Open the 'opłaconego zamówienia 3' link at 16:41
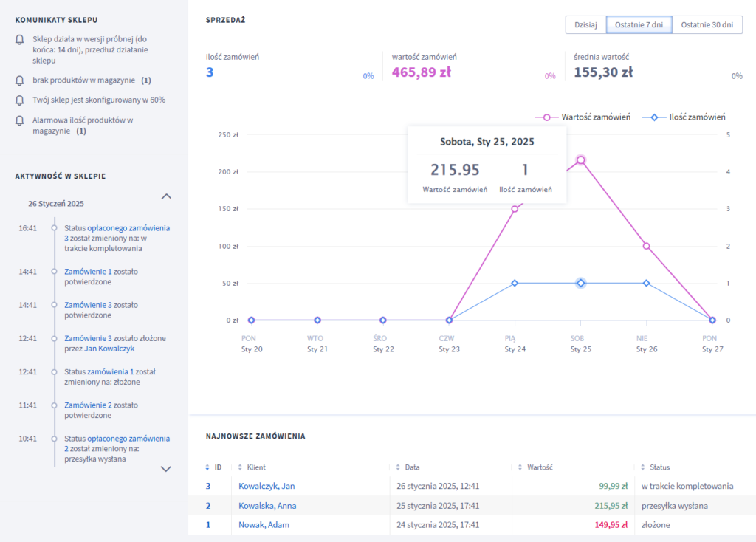 point(117,233)
